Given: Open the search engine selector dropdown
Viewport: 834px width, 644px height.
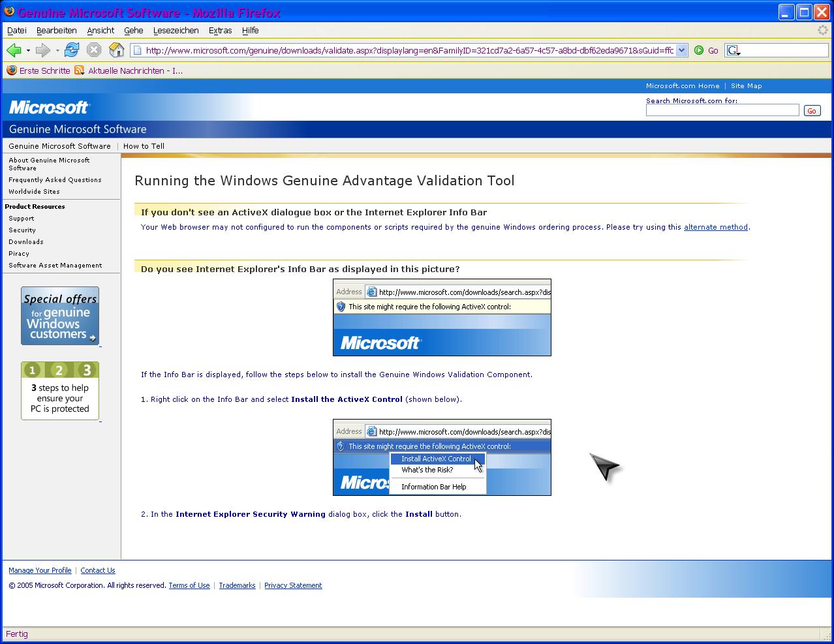Looking at the screenshot, I should 734,50.
